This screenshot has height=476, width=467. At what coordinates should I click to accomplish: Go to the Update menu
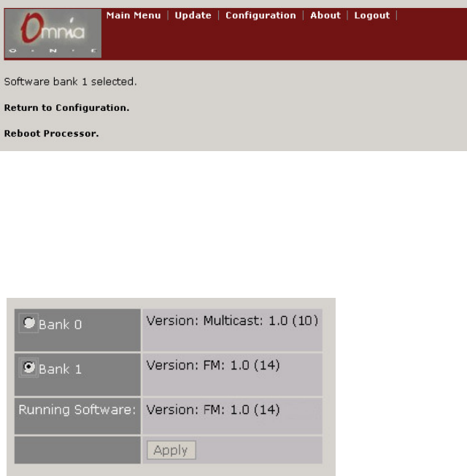pos(193,15)
